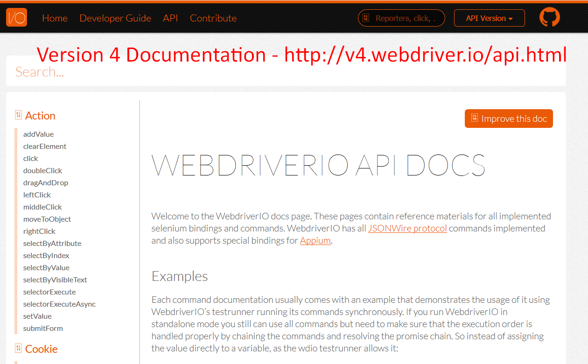Open addValue command docs
The width and height of the screenshot is (588, 364).
(38, 134)
